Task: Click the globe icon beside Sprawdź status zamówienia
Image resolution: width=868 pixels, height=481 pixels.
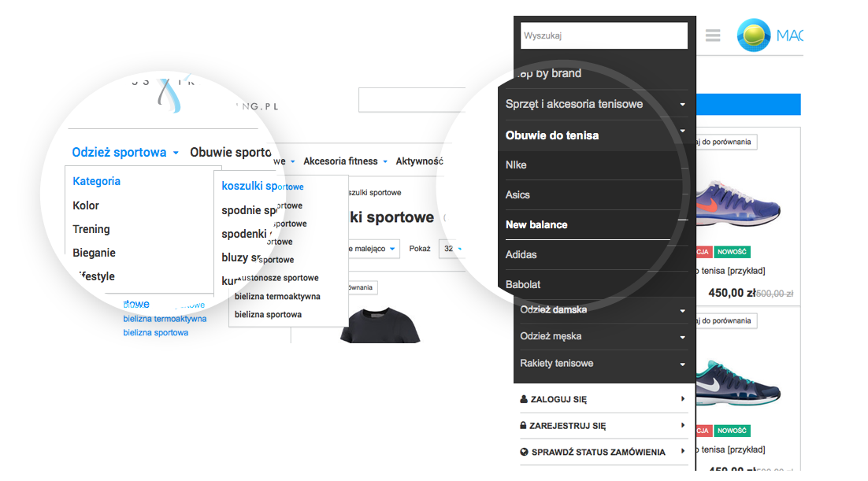Action: click(524, 453)
